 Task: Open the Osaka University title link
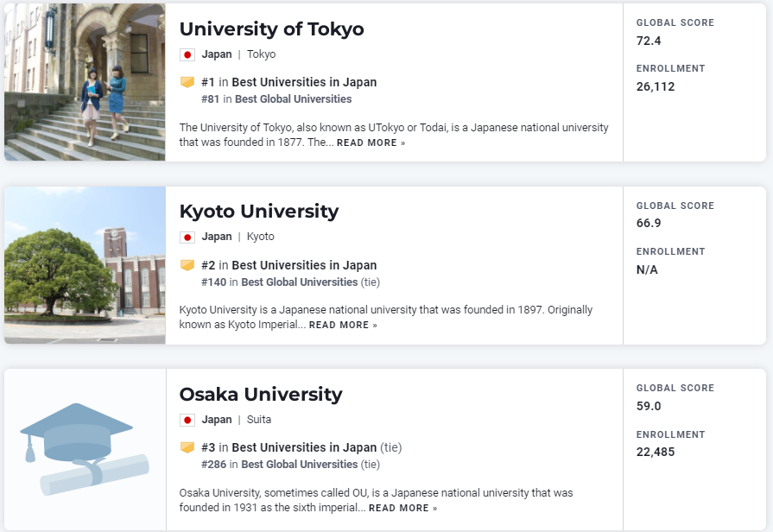pos(261,395)
